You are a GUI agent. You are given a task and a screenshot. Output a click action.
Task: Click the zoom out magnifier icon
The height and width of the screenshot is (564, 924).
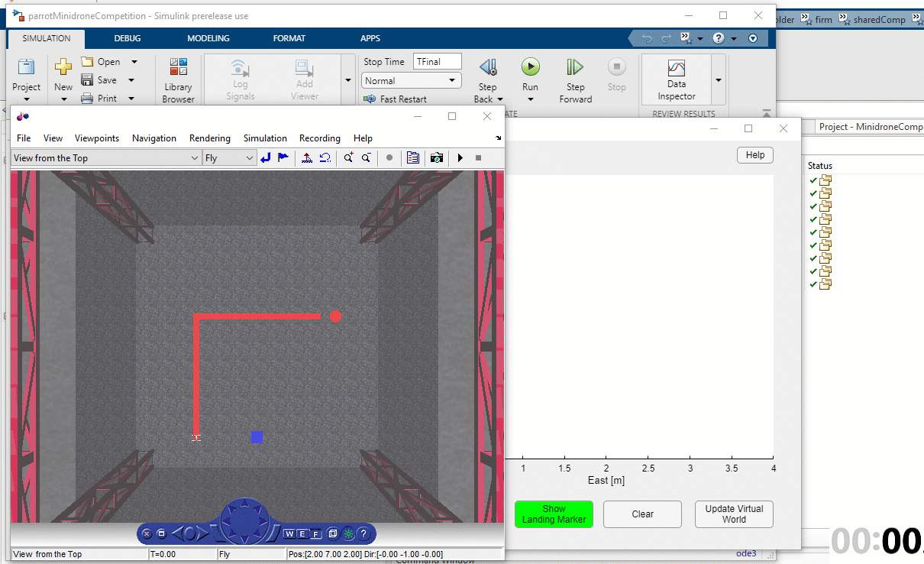pos(367,157)
